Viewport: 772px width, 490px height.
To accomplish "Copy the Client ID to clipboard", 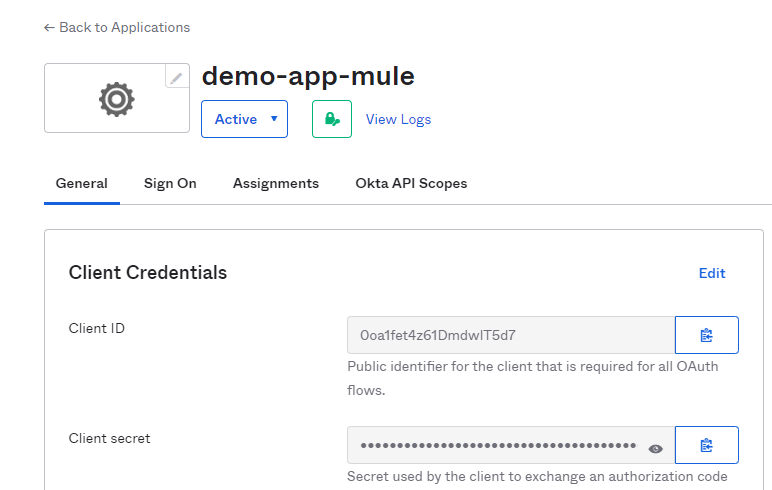I will pyautogui.click(x=707, y=335).
